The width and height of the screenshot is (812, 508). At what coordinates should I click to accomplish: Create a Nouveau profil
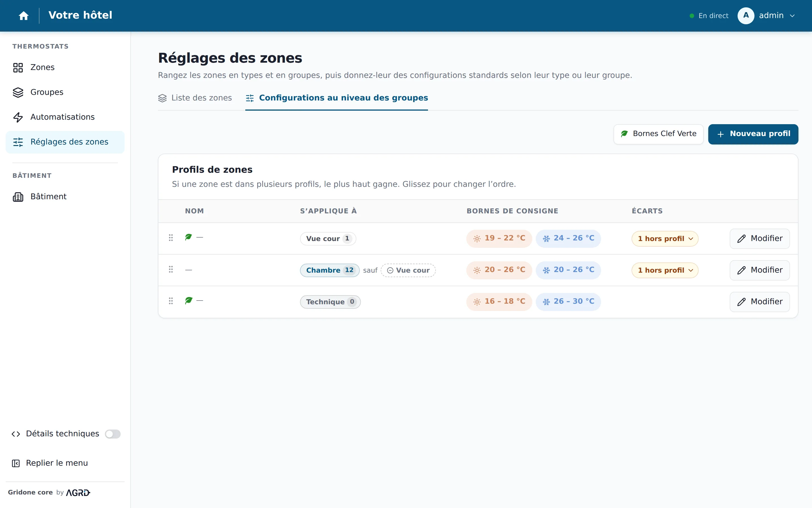tap(753, 134)
